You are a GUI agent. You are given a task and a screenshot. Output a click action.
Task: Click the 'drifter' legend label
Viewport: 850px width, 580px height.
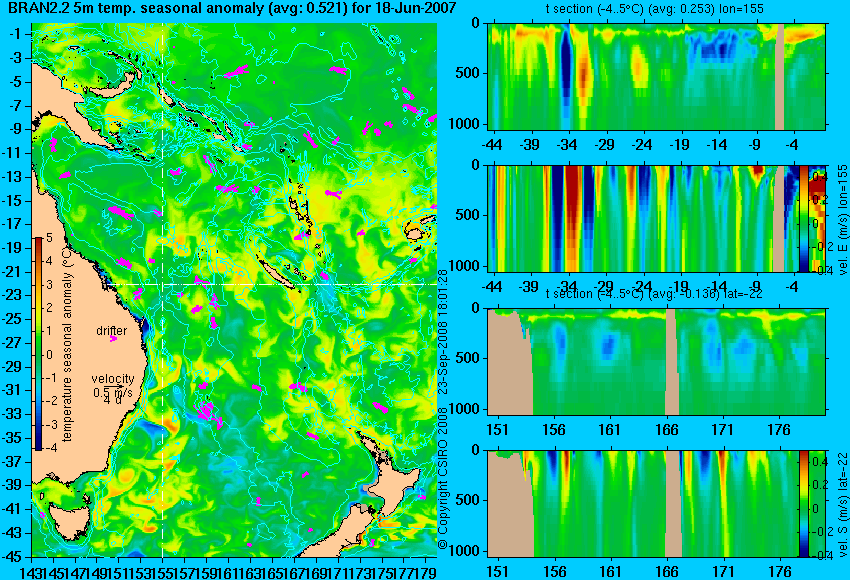point(112,331)
